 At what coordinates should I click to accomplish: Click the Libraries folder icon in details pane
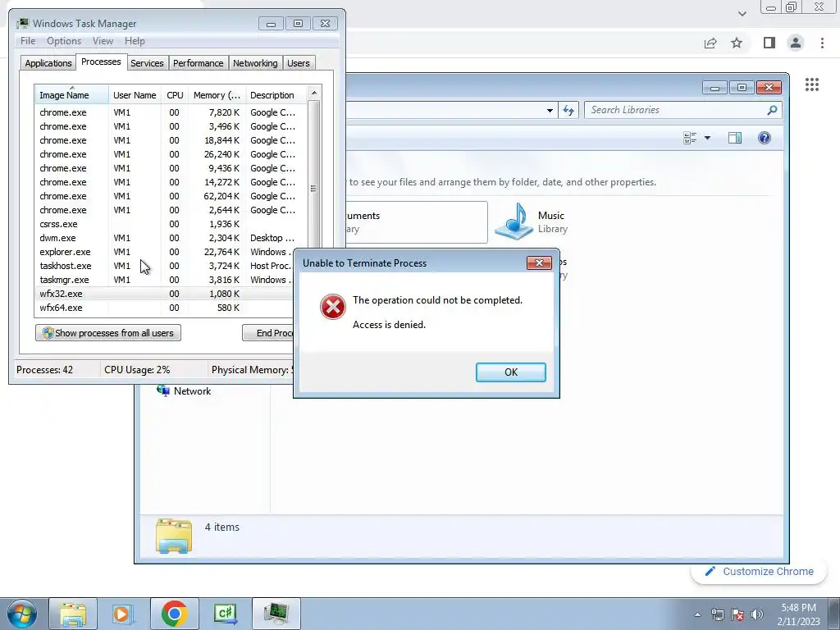[x=174, y=535]
